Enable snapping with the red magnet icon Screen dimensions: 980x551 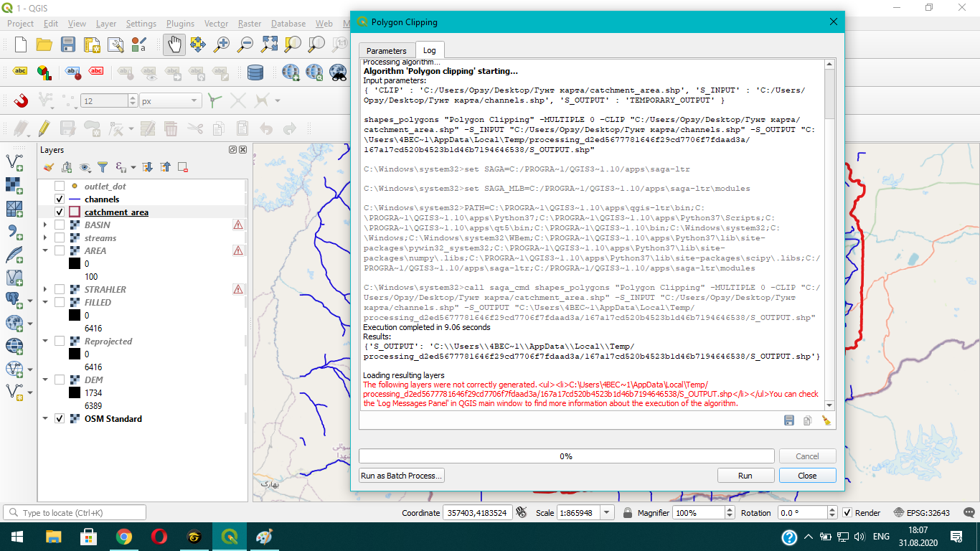21,100
